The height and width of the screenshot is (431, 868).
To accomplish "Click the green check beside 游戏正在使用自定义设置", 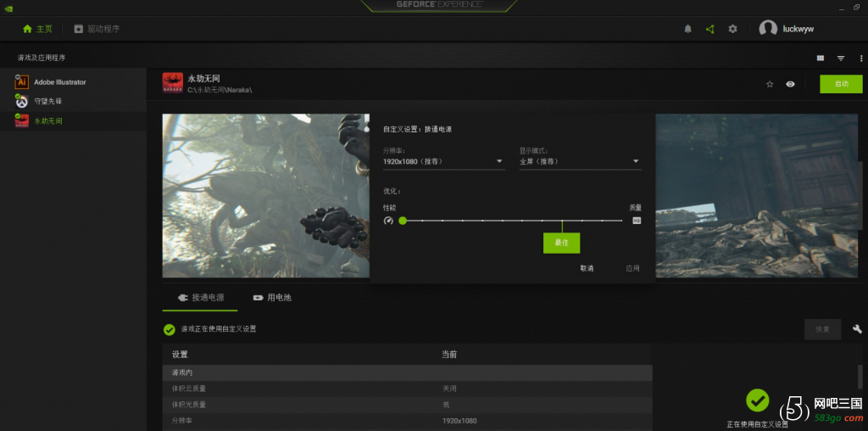I will point(170,330).
